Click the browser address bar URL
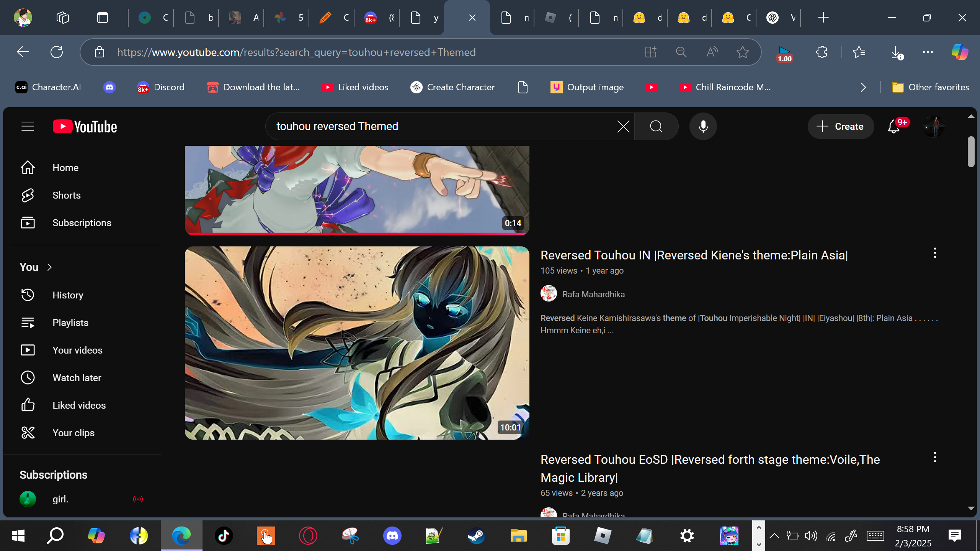980x551 pixels. (296, 52)
